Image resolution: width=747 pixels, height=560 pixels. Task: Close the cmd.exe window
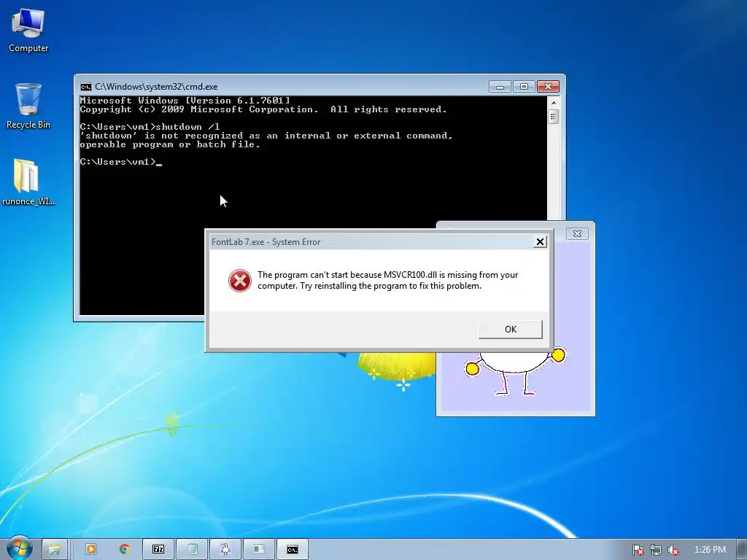548,87
